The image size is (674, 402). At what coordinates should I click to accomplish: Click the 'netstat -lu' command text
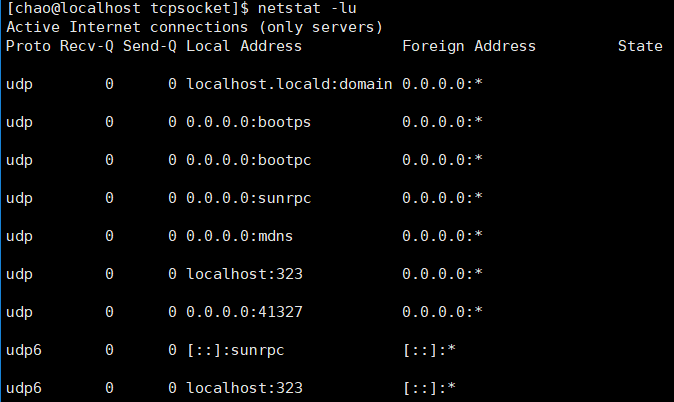(307, 8)
